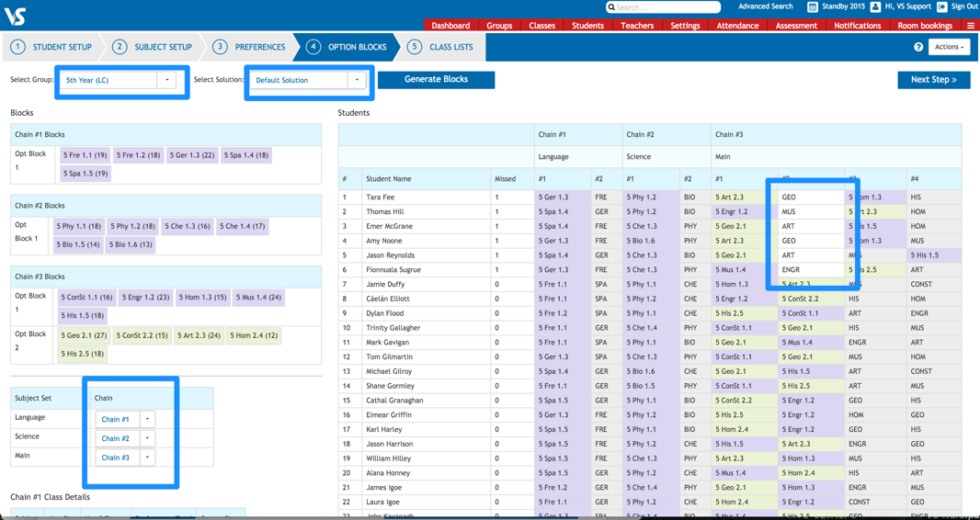Click Standby 2015 year selector

(x=843, y=6)
